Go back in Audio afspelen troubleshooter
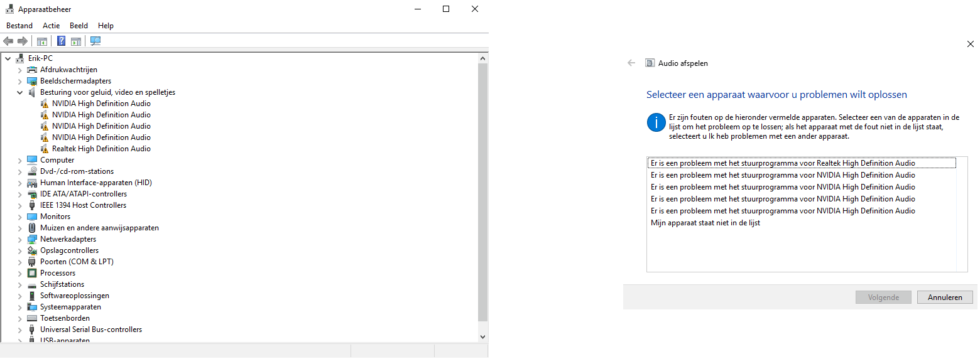 631,63
